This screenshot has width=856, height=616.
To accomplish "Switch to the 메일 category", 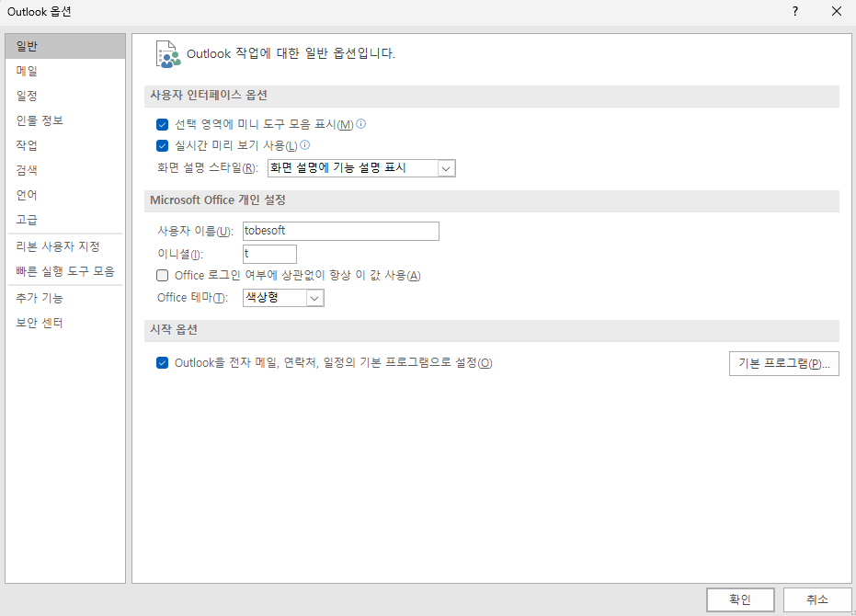I will pyautogui.click(x=65, y=71).
